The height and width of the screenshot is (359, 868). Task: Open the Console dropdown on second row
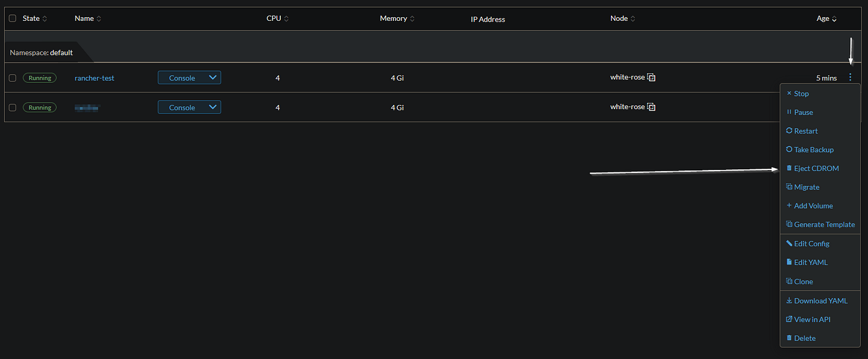189,107
